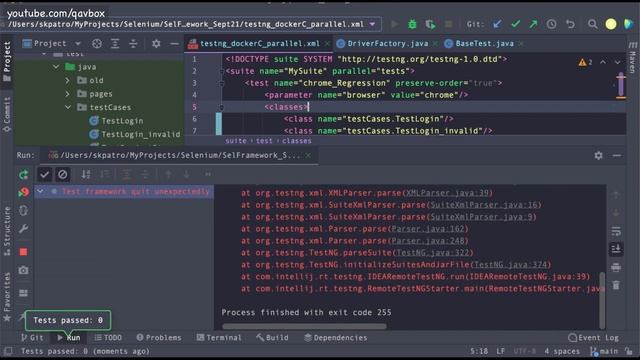Collapse Test framework quit unexpectedly node
This screenshot has width=640, height=360.
(40, 191)
